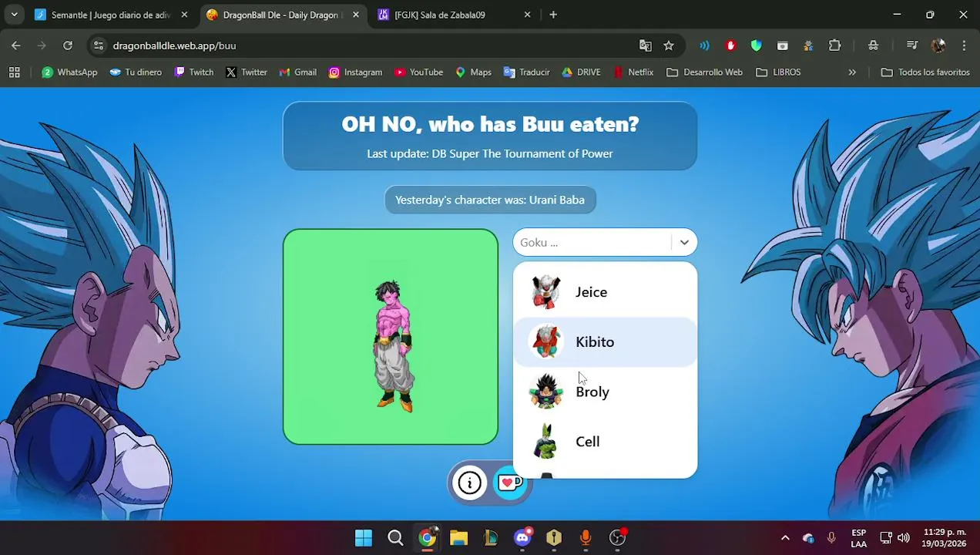Screen dimensions: 980x555
Task: Open DRIVE bookmark
Action: [x=581, y=72]
